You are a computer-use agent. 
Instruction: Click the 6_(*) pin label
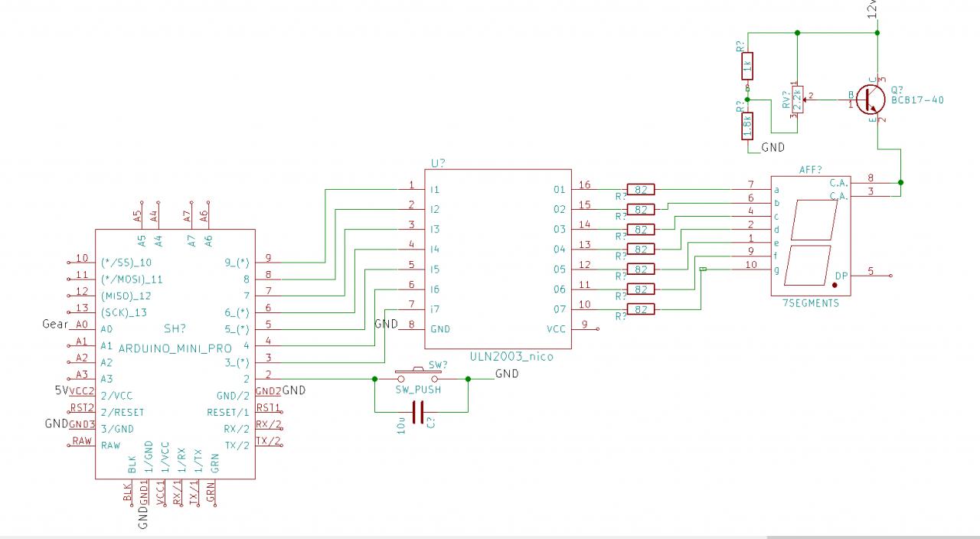237,312
